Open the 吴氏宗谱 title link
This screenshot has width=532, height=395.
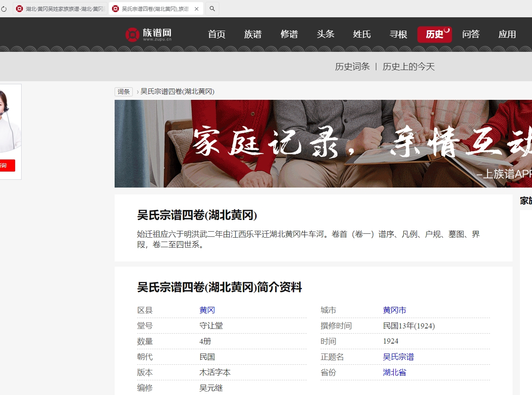click(x=398, y=357)
